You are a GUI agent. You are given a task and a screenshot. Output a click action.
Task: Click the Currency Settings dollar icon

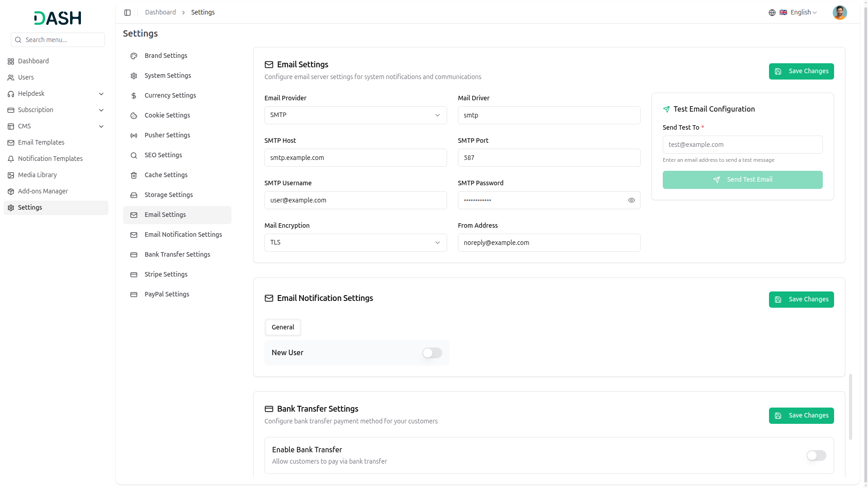pos(134,96)
